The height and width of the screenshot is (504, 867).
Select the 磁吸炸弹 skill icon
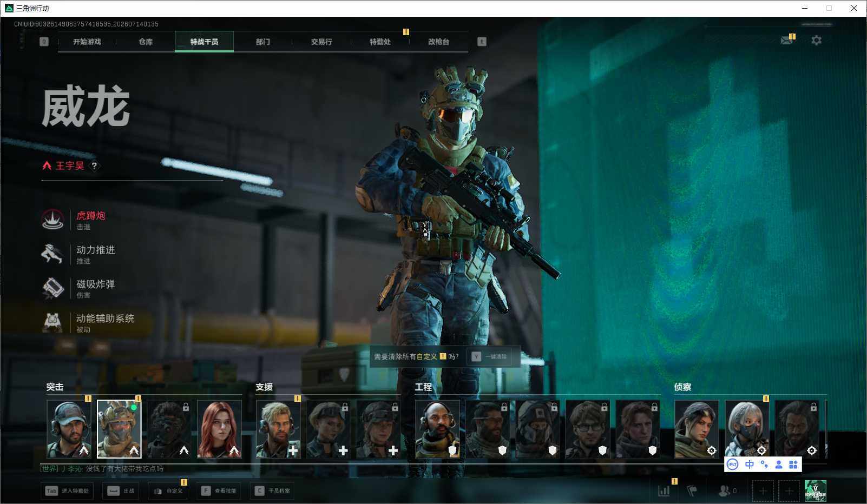(x=52, y=288)
